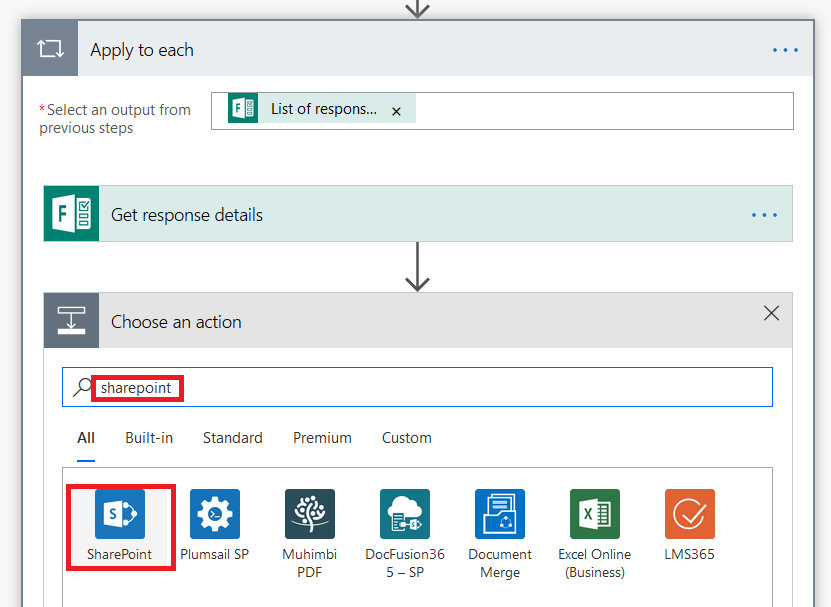The height and width of the screenshot is (607, 831).
Task: Click the Choose an action step icon
Action: tap(72, 320)
